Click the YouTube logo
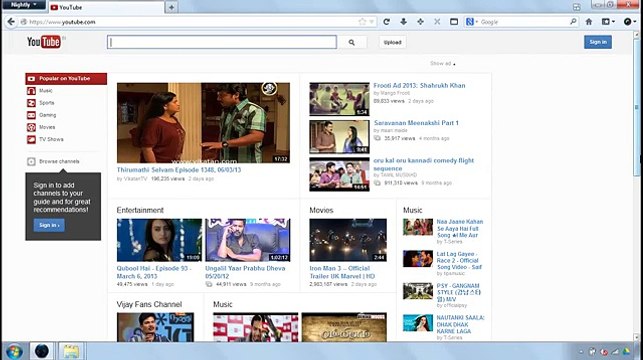Image resolution: width=643 pixels, height=360 pixels. click(44, 41)
